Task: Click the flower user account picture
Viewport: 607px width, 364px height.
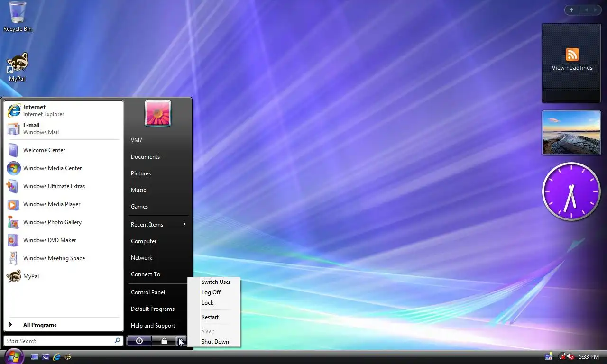Action: pyautogui.click(x=157, y=113)
